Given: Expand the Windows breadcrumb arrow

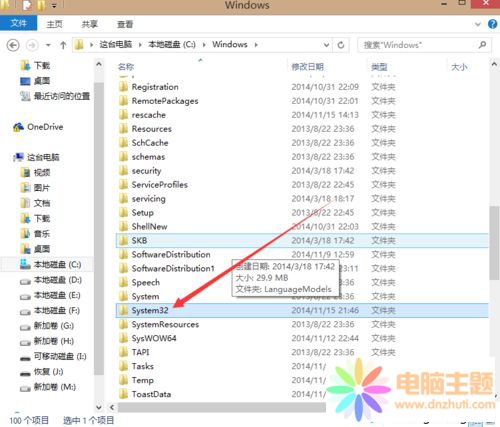Looking at the screenshot, I should click(256, 45).
